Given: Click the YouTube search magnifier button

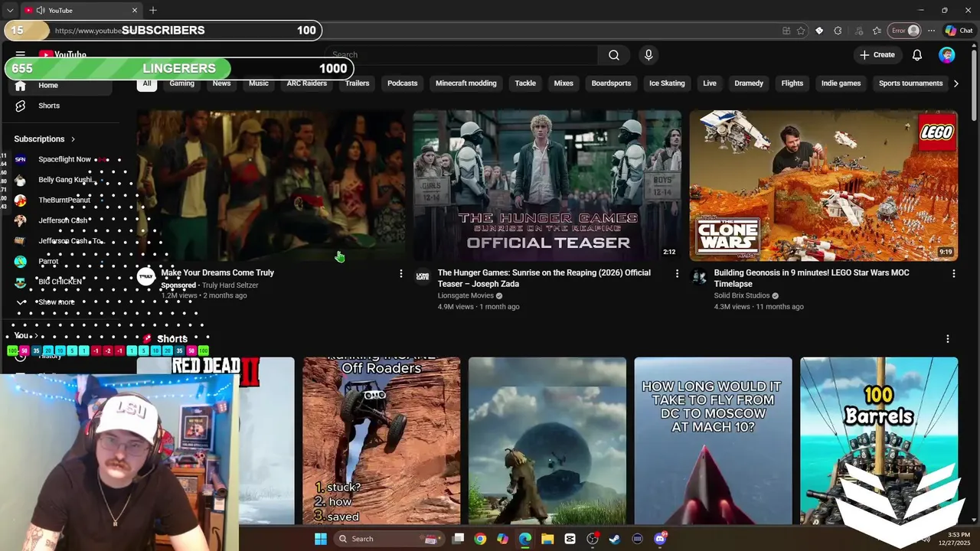Looking at the screenshot, I should click(613, 55).
